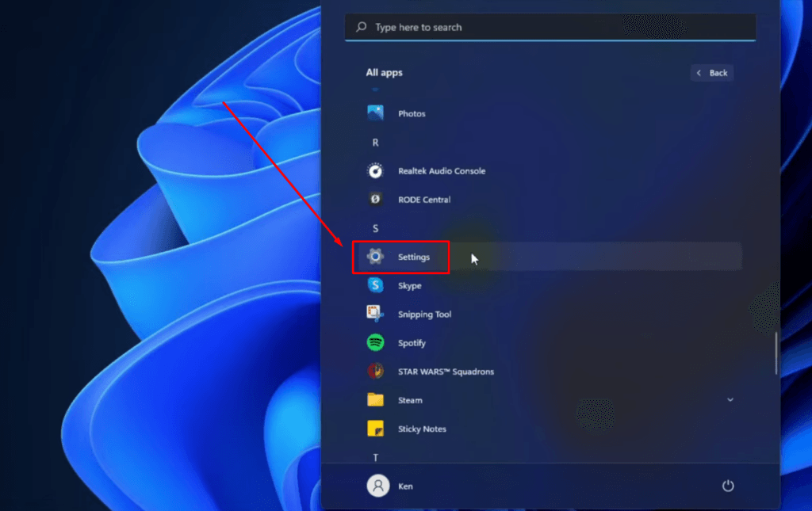Open the Photos app icon

[x=375, y=113]
